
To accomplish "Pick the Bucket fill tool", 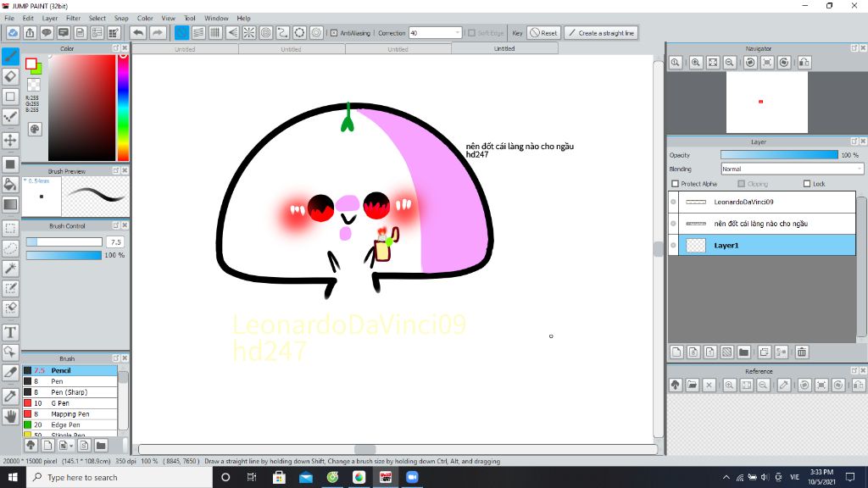I will pos(10,184).
